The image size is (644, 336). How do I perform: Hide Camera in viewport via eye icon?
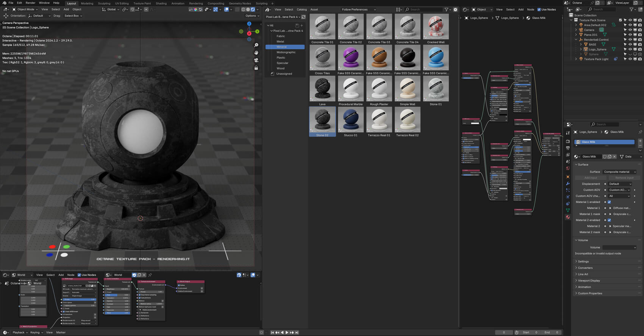[x=630, y=30]
